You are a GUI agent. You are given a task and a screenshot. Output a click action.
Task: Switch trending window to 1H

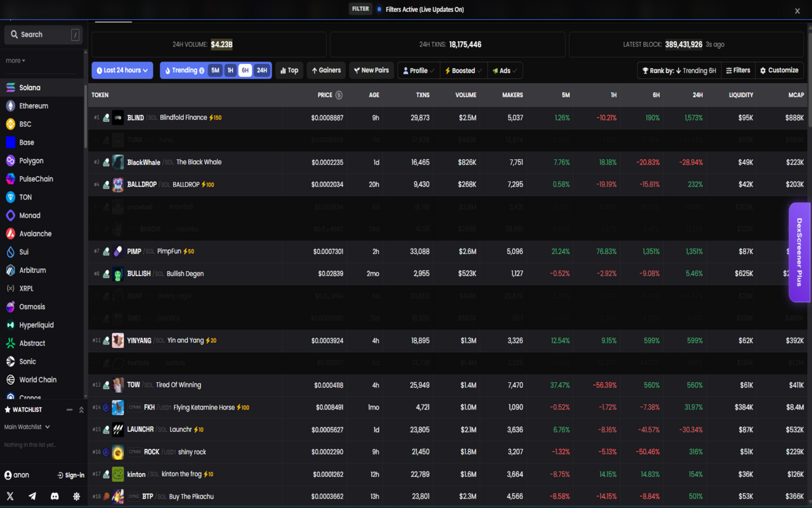(x=230, y=70)
